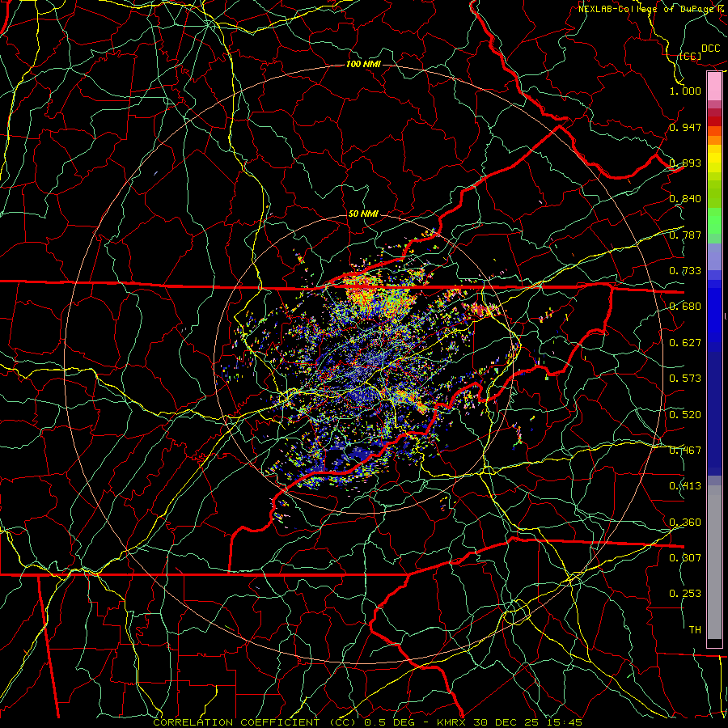Screen dimensions: 728x728
Task: Click the 0.893 scale value
Action: tap(685, 163)
